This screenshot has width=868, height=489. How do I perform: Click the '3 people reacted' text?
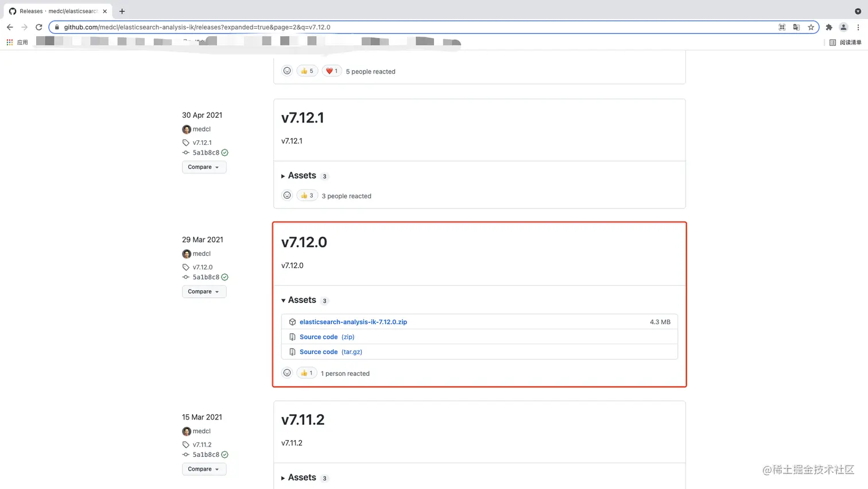[x=346, y=196]
